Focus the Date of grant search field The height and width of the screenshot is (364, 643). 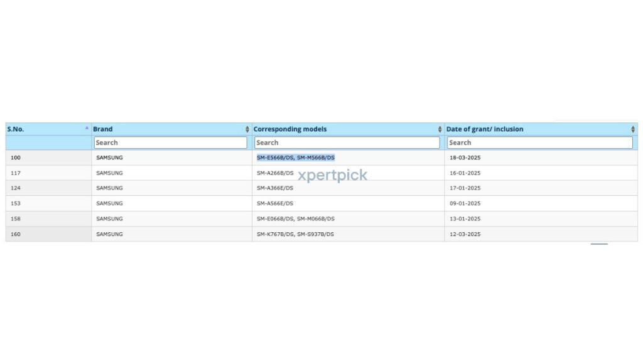[x=539, y=142]
